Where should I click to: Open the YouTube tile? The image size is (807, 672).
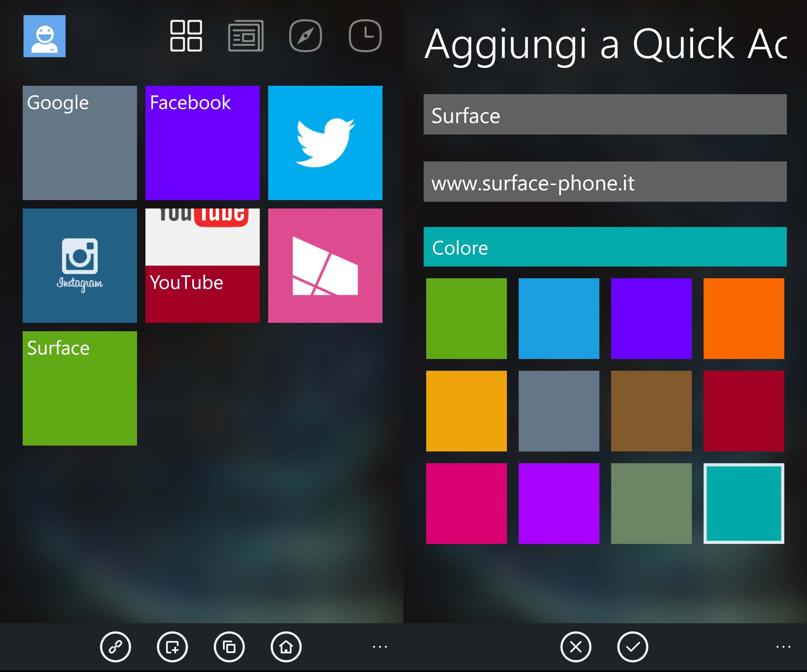(203, 265)
